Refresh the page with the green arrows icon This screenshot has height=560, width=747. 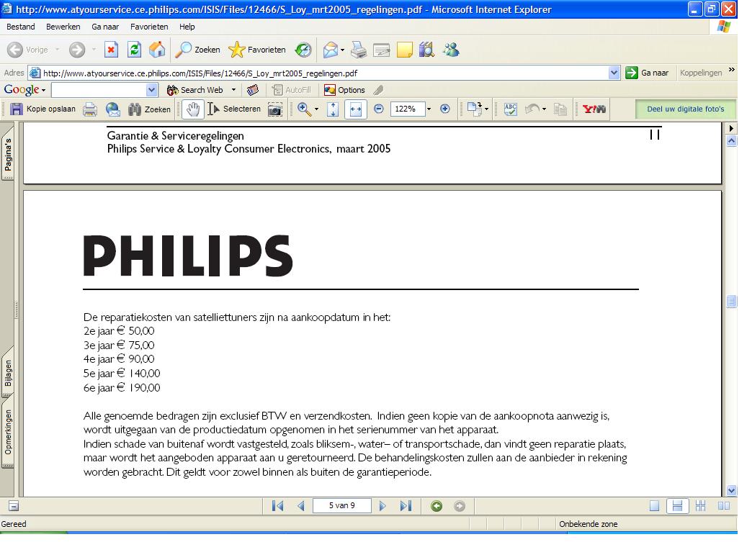135,50
